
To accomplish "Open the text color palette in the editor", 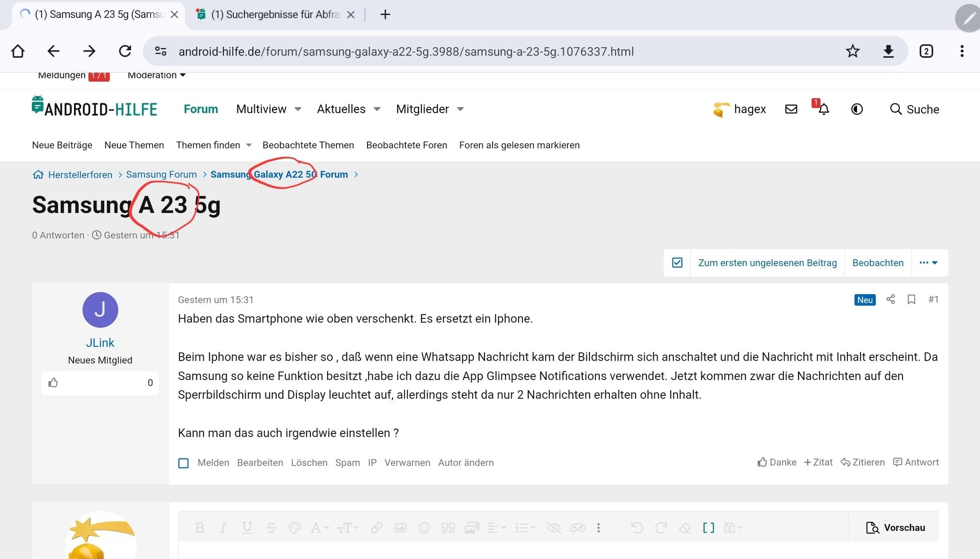I will pos(295,528).
